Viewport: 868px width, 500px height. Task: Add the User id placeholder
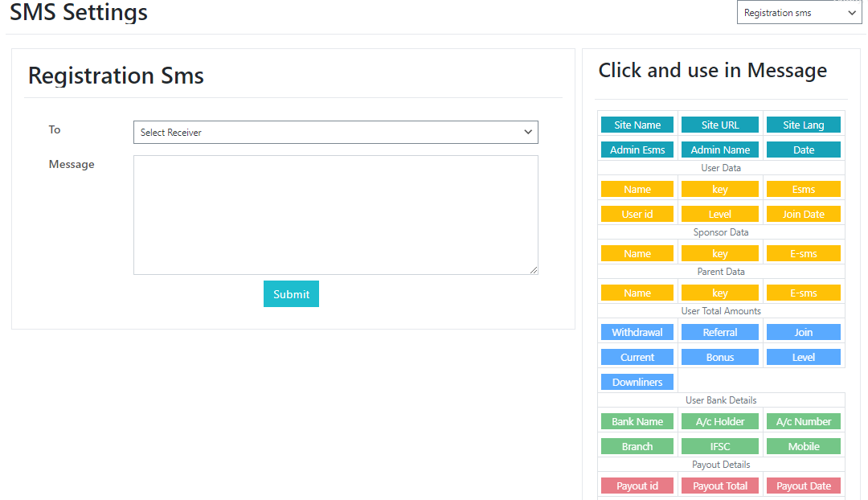[x=637, y=214]
